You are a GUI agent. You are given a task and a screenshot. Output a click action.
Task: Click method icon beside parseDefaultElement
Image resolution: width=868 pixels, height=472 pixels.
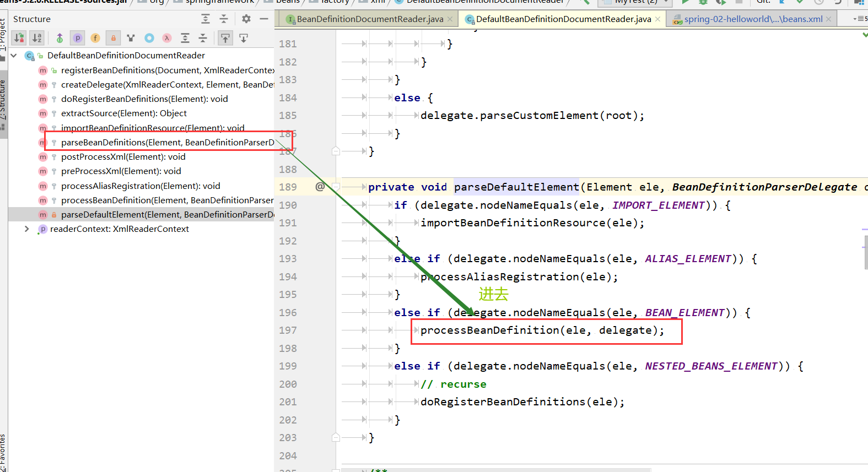(x=43, y=215)
